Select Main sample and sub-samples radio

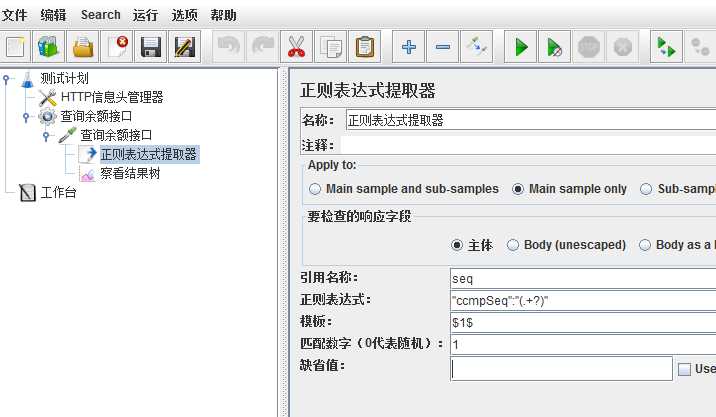point(315,189)
